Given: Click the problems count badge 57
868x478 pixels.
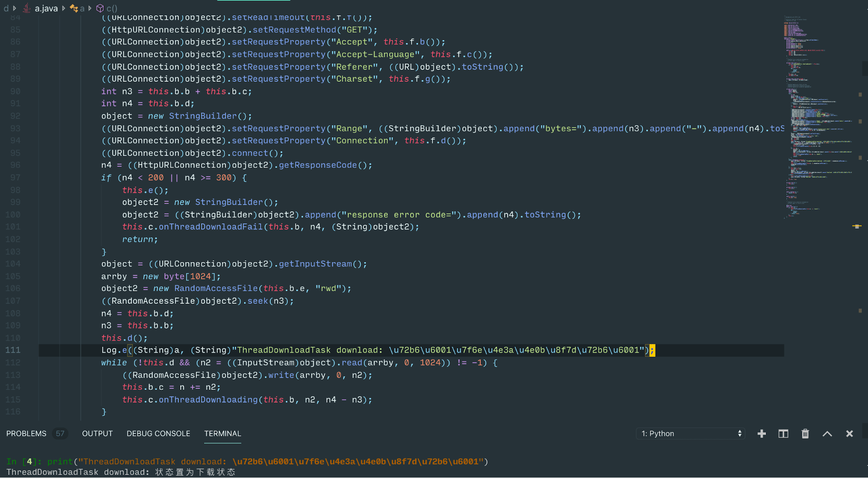Looking at the screenshot, I should coord(60,434).
